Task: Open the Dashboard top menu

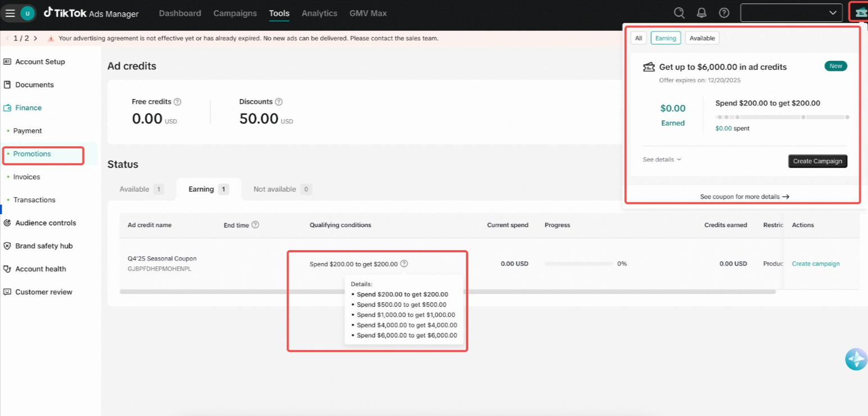Action: 180,13
